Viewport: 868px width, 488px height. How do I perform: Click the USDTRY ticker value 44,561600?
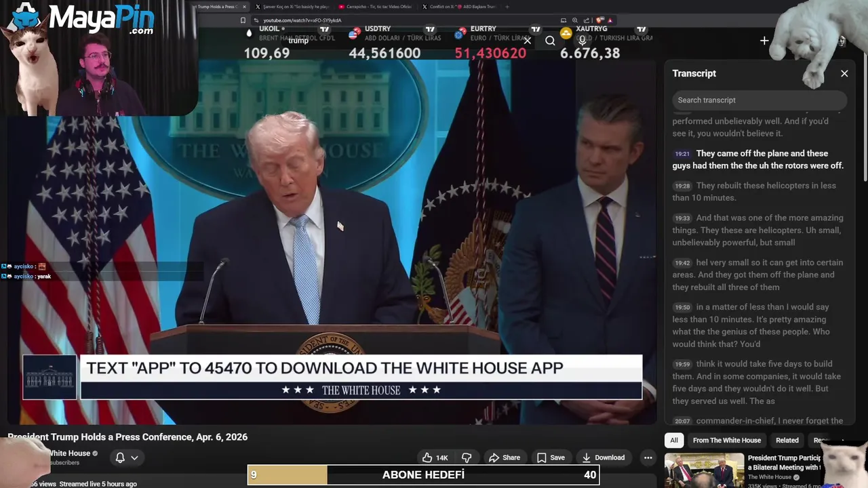(x=384, y=53)
